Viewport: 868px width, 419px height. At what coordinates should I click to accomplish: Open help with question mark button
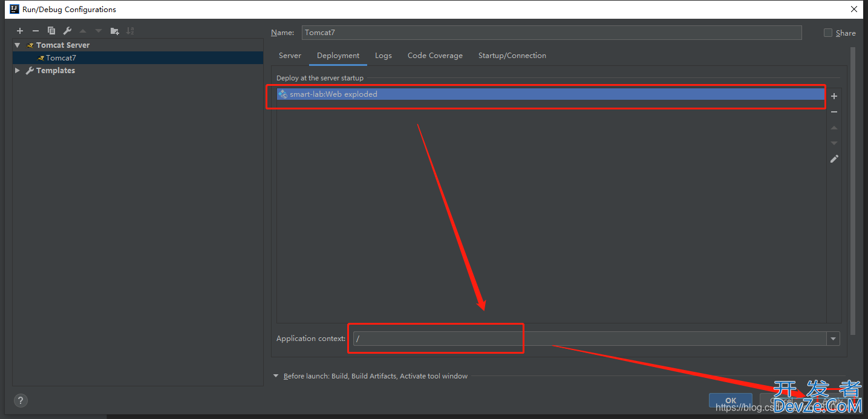coord(21,400)
